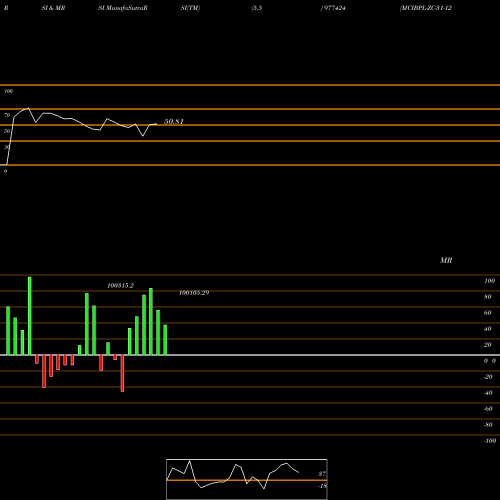The height and width of the screenshot is (500, 500).
Task: Click the "100315.2" price label
Action: point(120,286)
